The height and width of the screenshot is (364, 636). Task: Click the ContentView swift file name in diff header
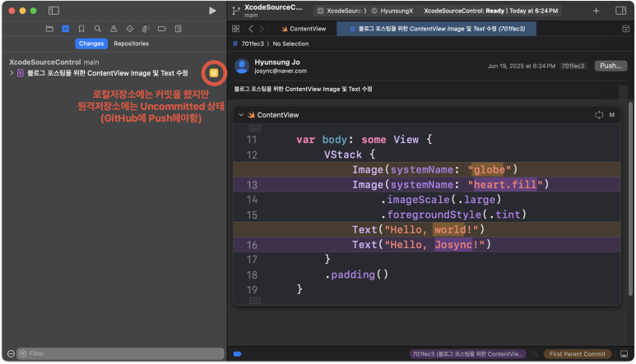[x=278, y=115]
